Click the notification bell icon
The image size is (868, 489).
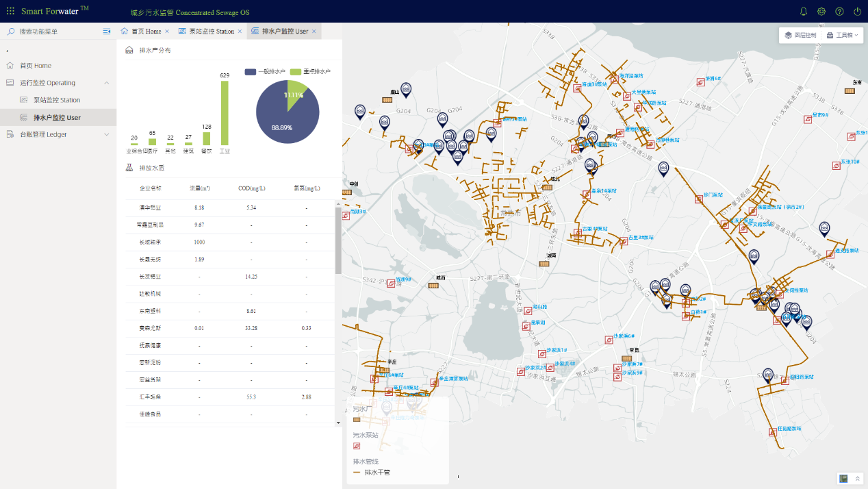coord(804,12)
